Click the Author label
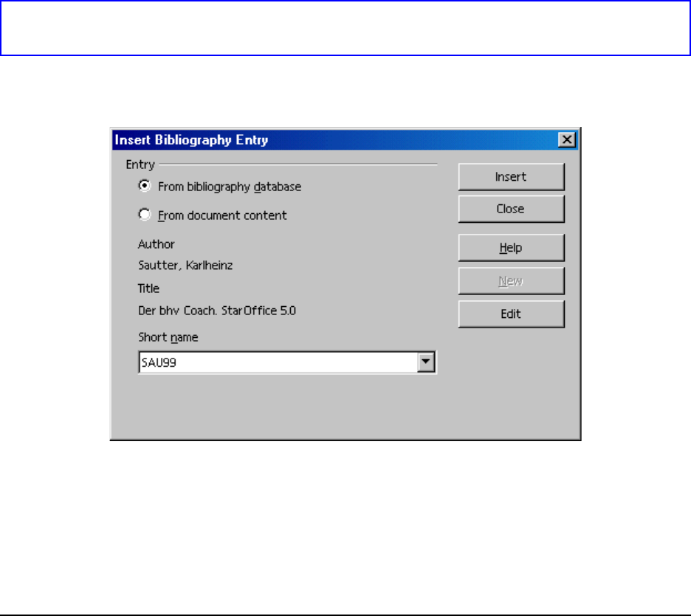This screenshot has width=691, height=616. 156,244
